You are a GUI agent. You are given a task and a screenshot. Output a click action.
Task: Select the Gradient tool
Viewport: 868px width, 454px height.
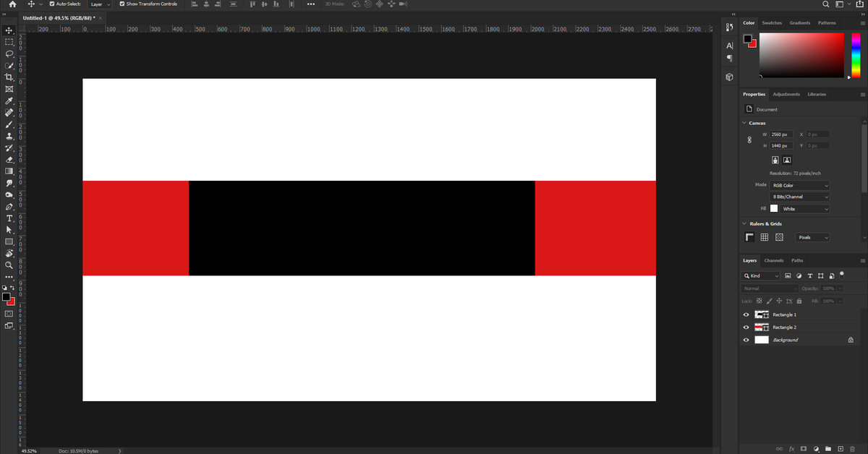point(9,171)
